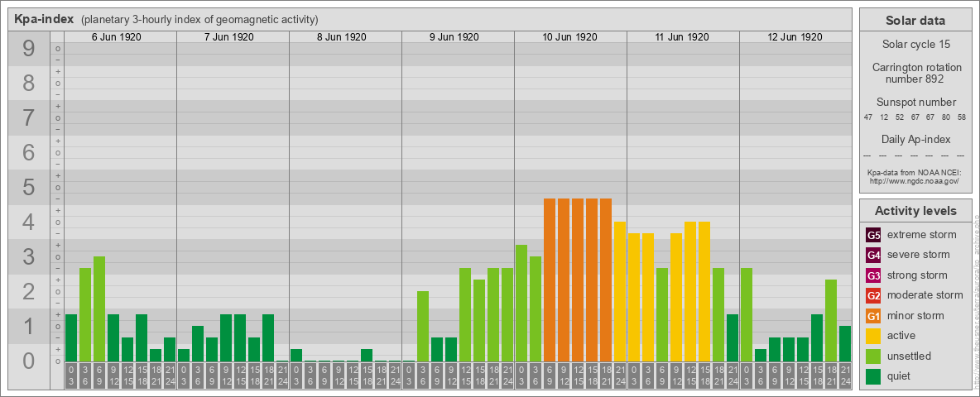Click the 9 Jun 3–6 light green bar
The image size is (980, 397).
tap(422, 326)
